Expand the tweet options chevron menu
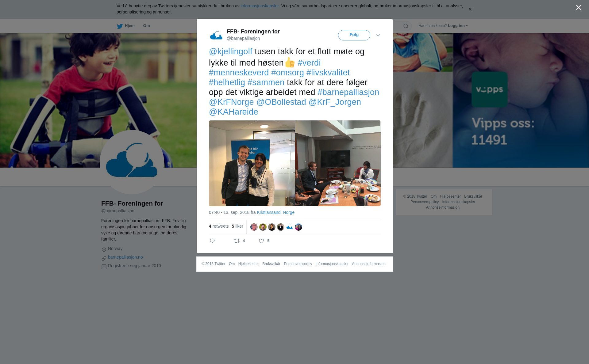This screenshot has width=589, height=364. 378,35
